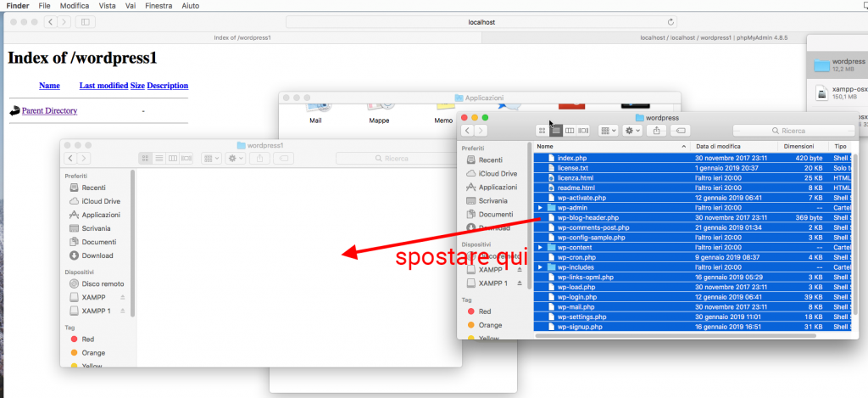Expand the wp-includes folder triangle
Screen dimensions: 868x398
540,267
